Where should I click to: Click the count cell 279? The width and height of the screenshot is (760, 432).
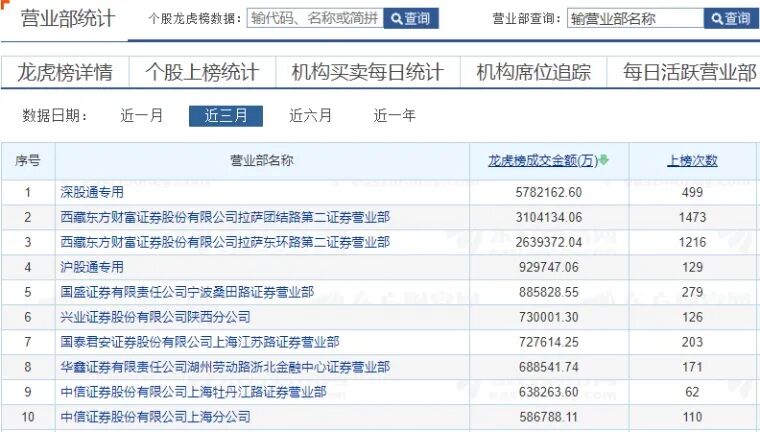coord(692,292)
